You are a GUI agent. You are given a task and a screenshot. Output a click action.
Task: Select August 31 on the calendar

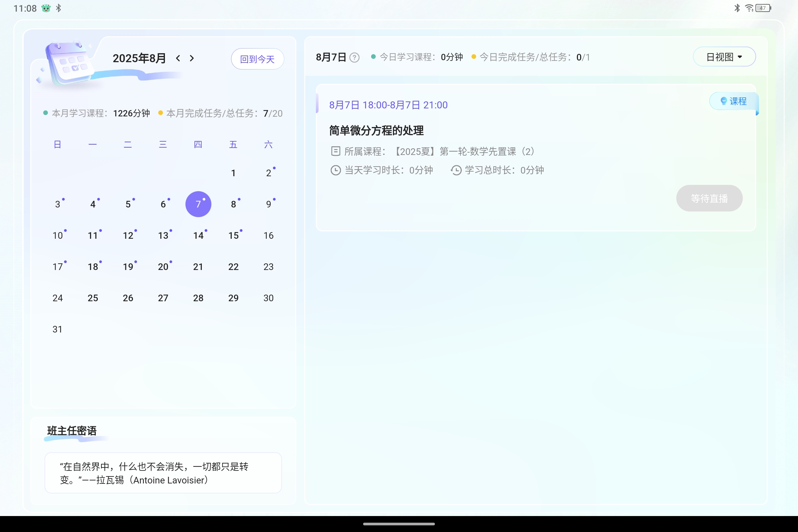pos(58,329)
